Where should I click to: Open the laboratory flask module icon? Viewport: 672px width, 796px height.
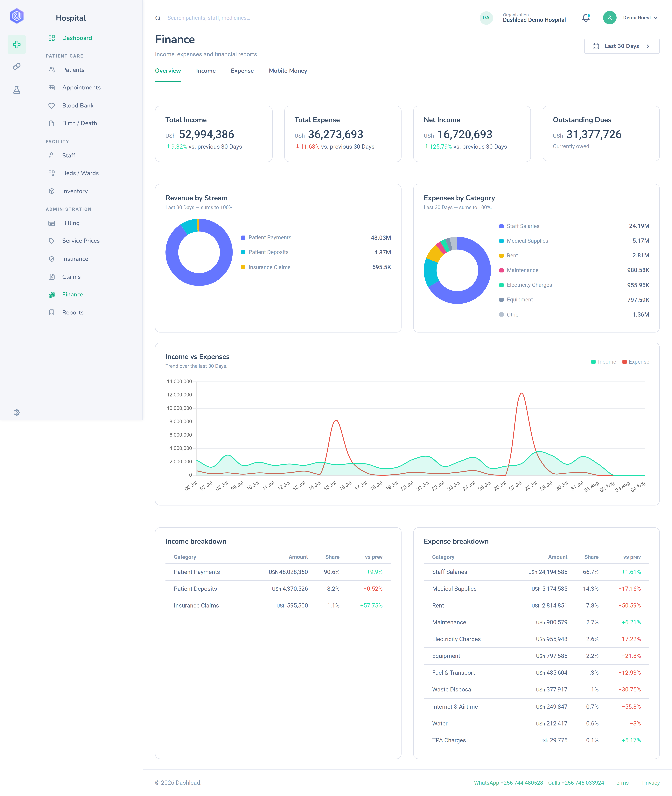coord(17,90)
